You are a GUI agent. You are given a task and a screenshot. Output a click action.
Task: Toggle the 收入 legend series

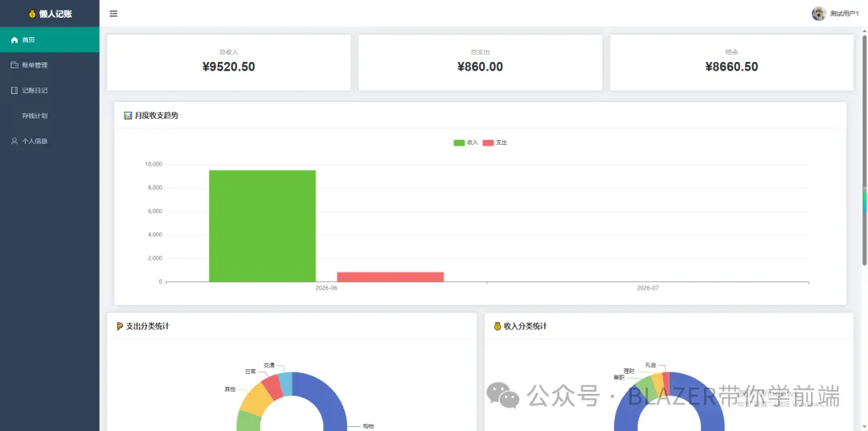click(465, 142)
